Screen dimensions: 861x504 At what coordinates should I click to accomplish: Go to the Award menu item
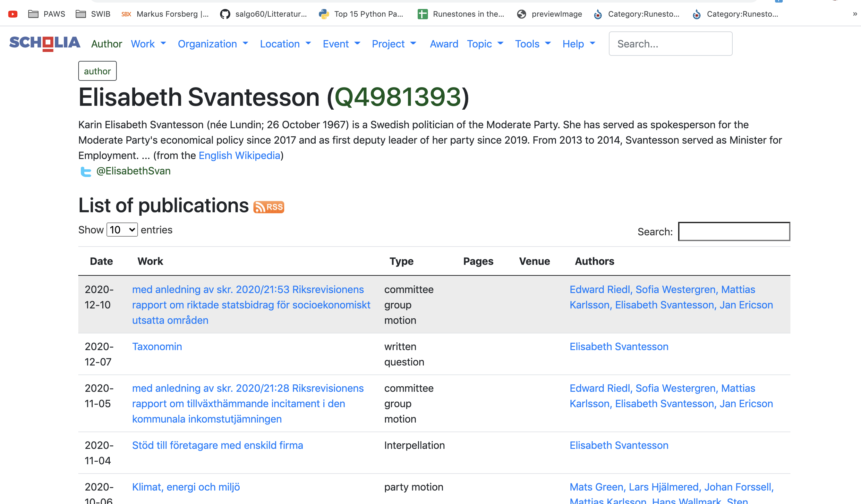coord(444,44)
